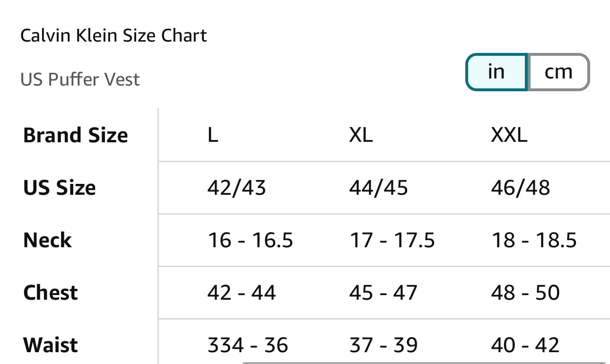Click the 17 - 17.5 neck cell
The height and width of the screenshot is (364, 610).
pyautogui.click(x=392, y=241)
